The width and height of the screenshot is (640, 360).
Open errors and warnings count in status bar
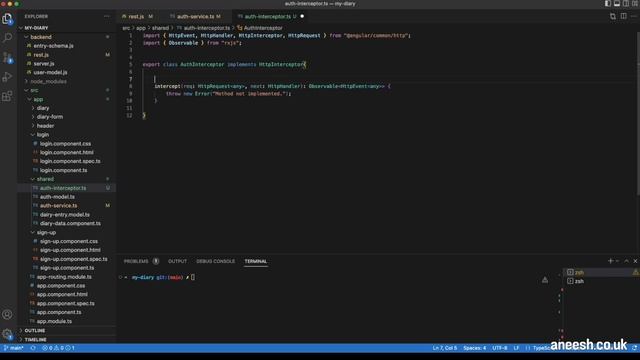click(x=58, y=348)
